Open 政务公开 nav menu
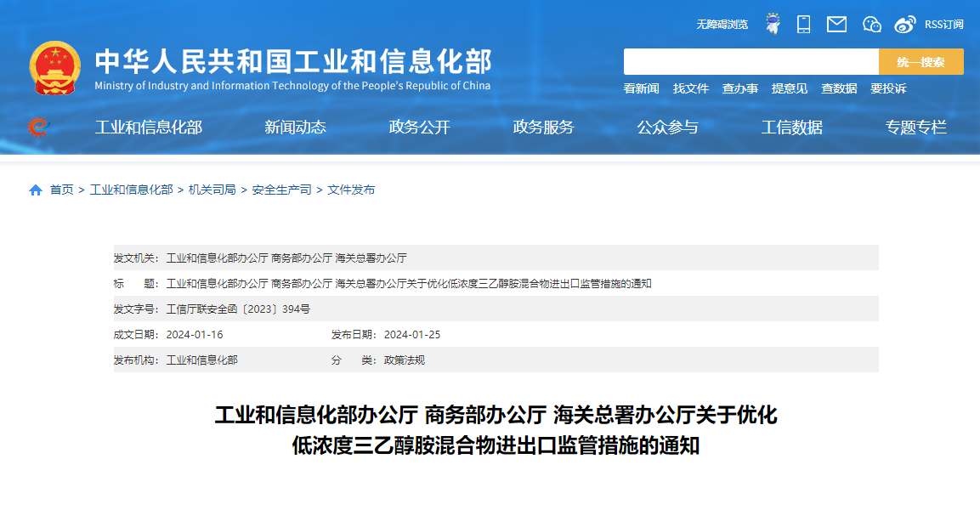 419,127
